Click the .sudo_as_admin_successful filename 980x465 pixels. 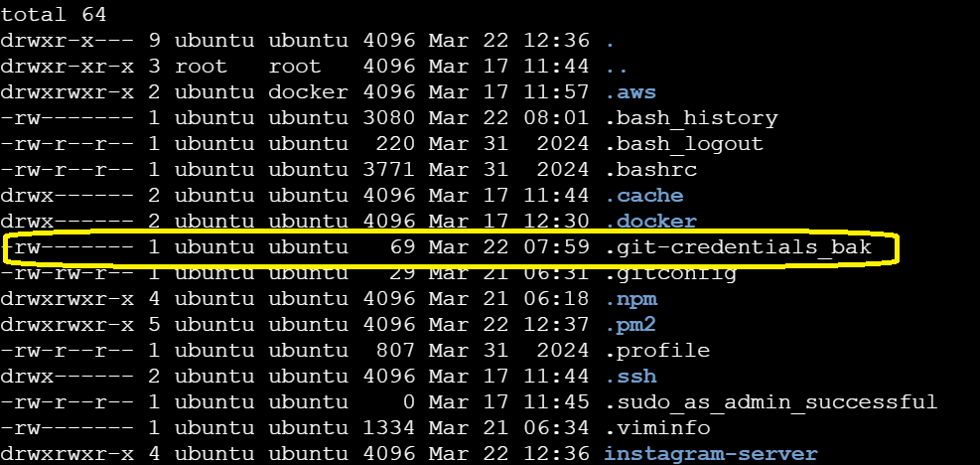pos(770,402)
